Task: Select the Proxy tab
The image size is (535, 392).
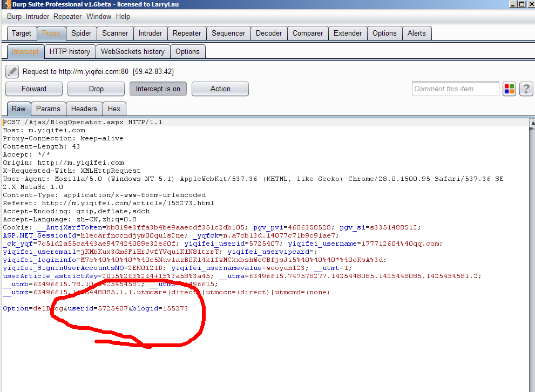Action: (x=51, y=33)
